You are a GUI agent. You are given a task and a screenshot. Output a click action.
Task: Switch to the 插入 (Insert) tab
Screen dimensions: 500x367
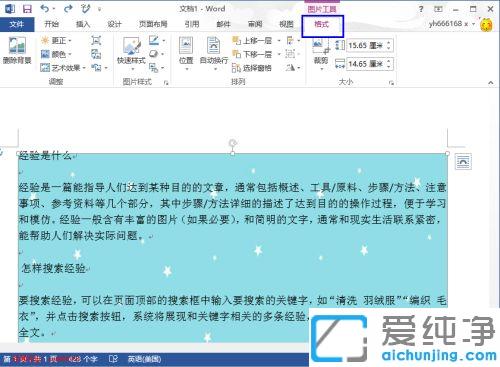tap(83, 24)
